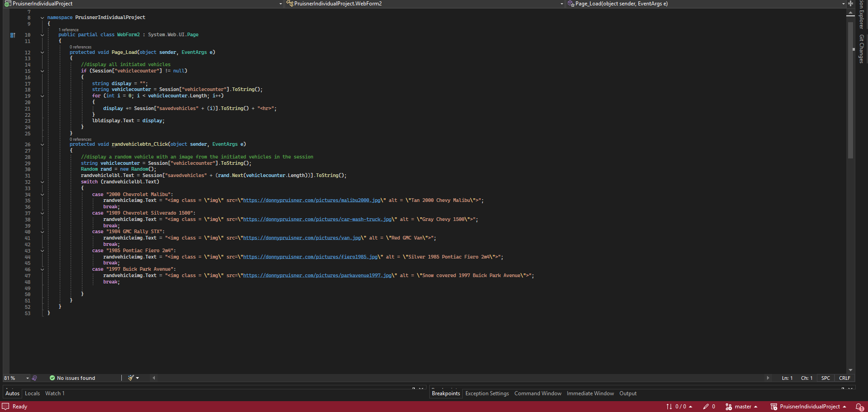The height and width of the screenshot is (412, 868).
Task: Collapse the WebForm2 class block
Action: click(x=42, y=35)
